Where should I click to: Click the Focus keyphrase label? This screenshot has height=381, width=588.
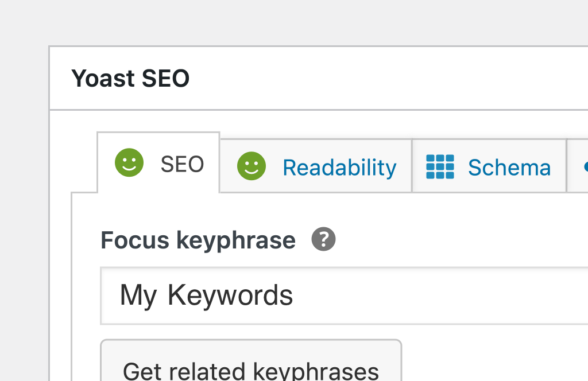(197, 240)
